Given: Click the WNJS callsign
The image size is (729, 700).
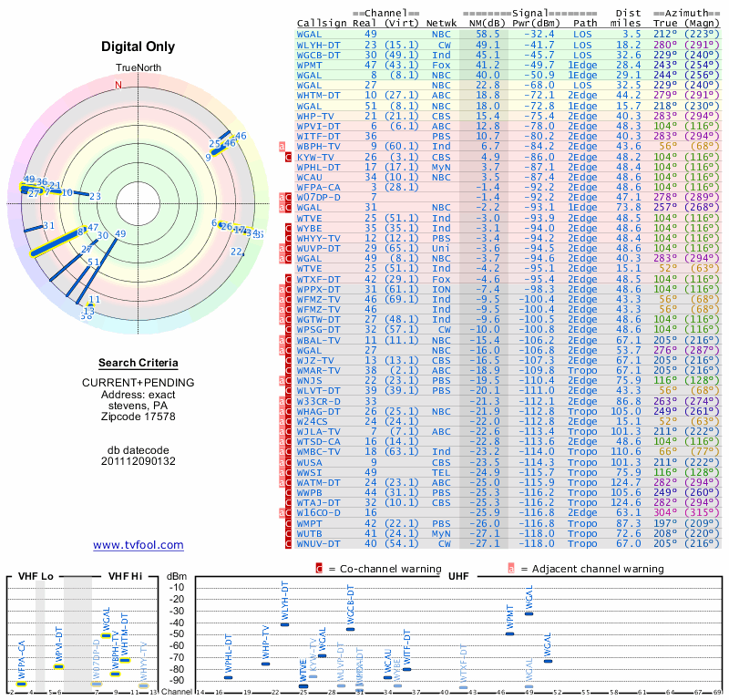Looking at the screenshot, I should click(x=309, y=381).
